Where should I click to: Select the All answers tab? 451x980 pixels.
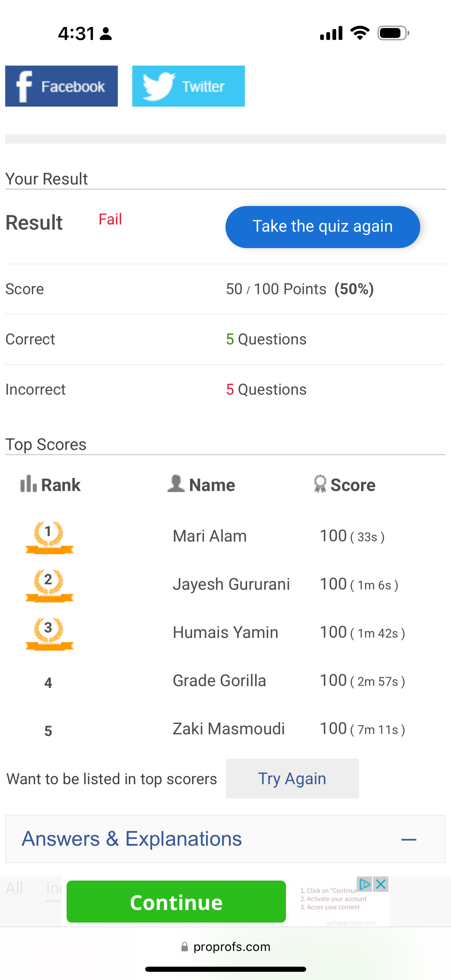tap(14, 888)
